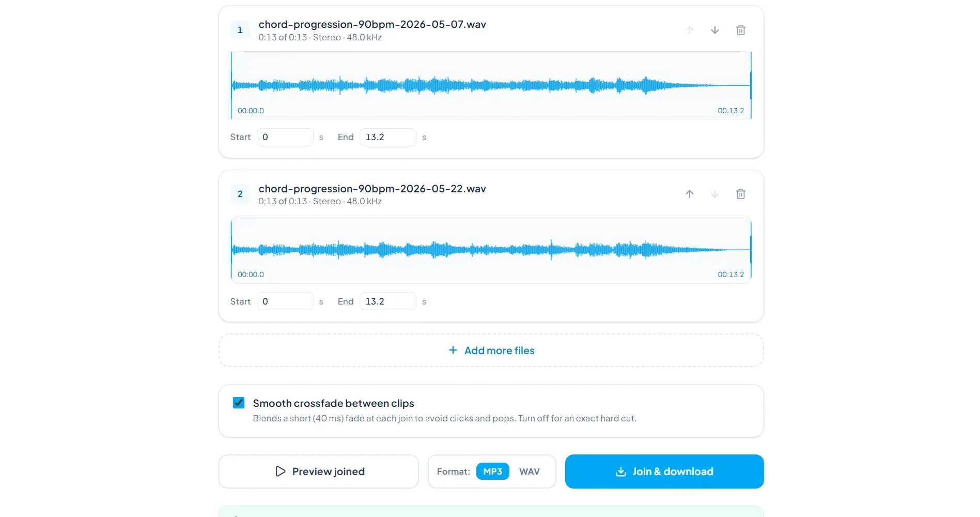Click 00:00.0 timestamp on clip 1 waveform
Image resolution: width=980 pixels, height=517 pixels.
(251, 111)
